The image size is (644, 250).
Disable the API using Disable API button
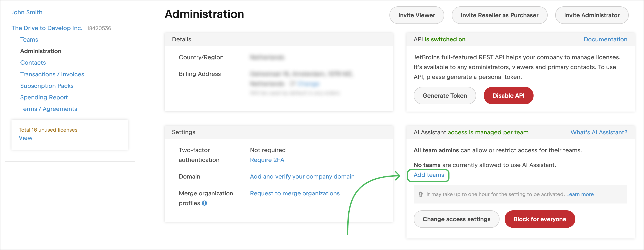(508, 95)
